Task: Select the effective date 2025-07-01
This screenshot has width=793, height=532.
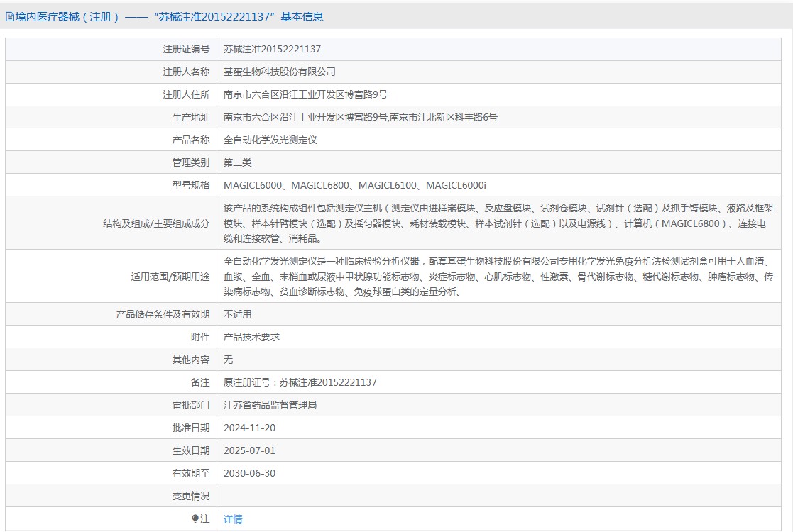Action: pyautogui.click(x=249, y=450)
